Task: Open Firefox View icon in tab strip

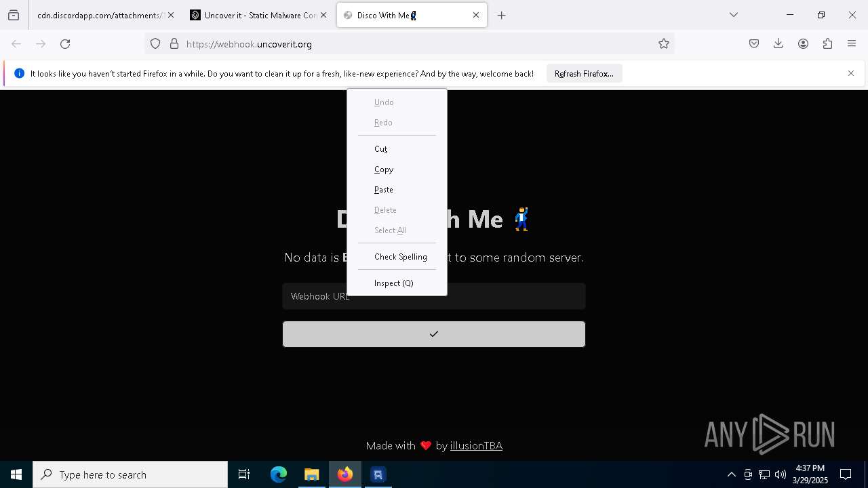Action: pos(14,15)
